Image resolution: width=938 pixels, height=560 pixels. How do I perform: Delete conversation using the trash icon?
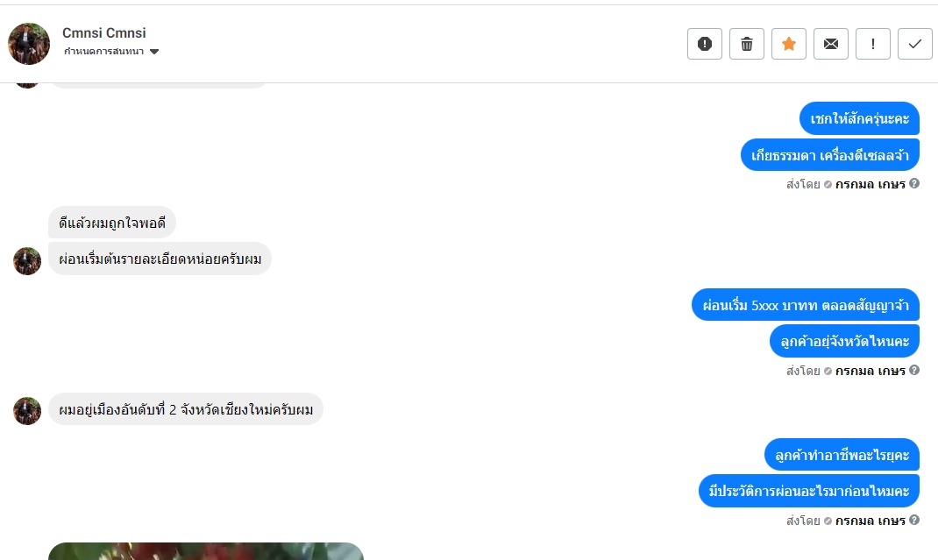747,44
